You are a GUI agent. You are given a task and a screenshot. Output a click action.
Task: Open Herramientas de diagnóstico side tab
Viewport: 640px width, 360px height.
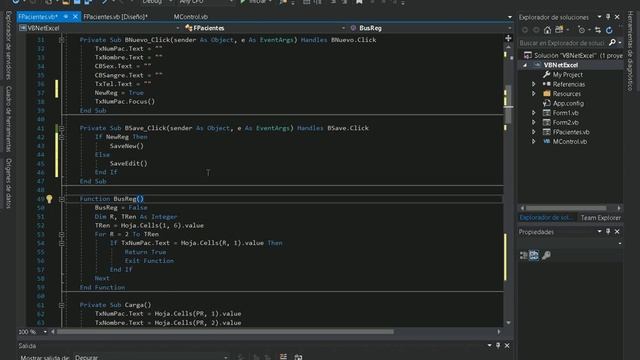[630, 51]
